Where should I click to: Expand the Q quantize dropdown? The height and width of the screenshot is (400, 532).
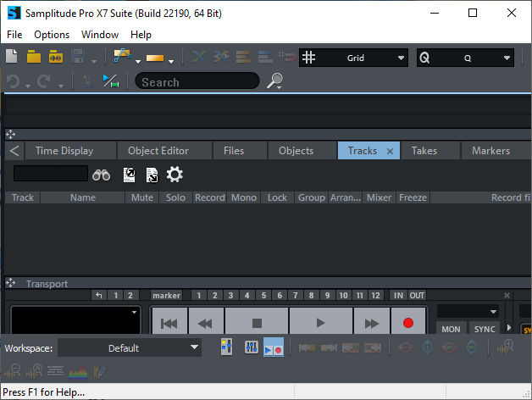[x=465, y=58]
